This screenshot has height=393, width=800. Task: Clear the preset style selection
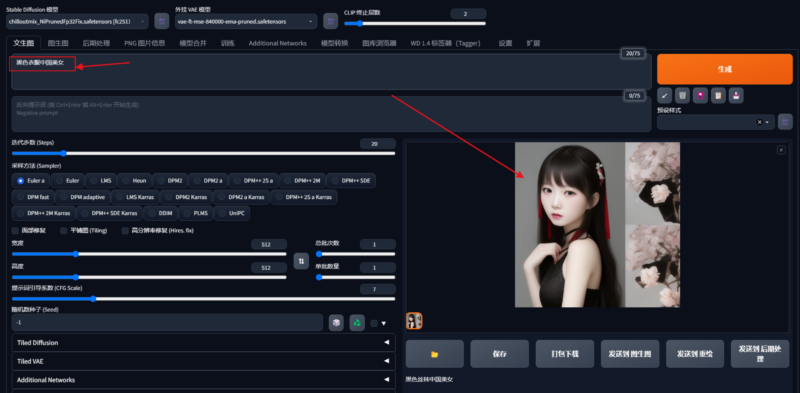pos(759,122)
